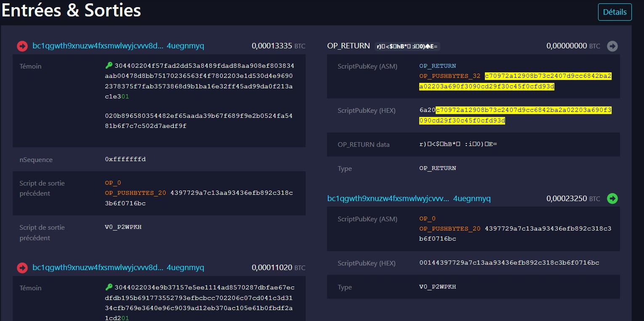Click the red arrow icon of first input
644x321 pixels.
[22, 46]
